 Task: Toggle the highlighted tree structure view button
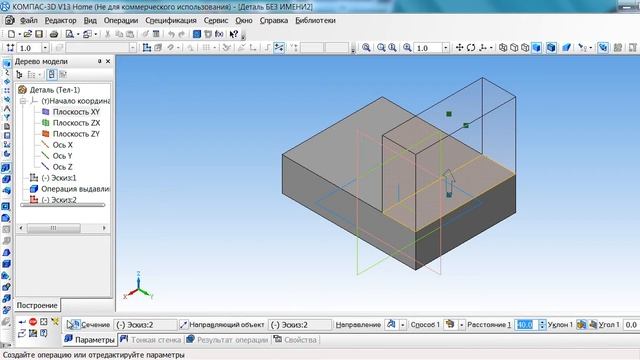pos(51,75)
